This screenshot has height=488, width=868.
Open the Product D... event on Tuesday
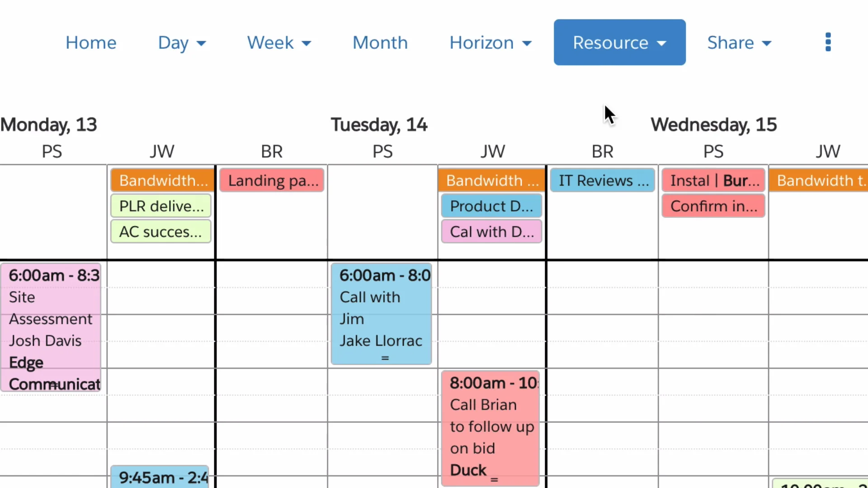click(491, 206)
